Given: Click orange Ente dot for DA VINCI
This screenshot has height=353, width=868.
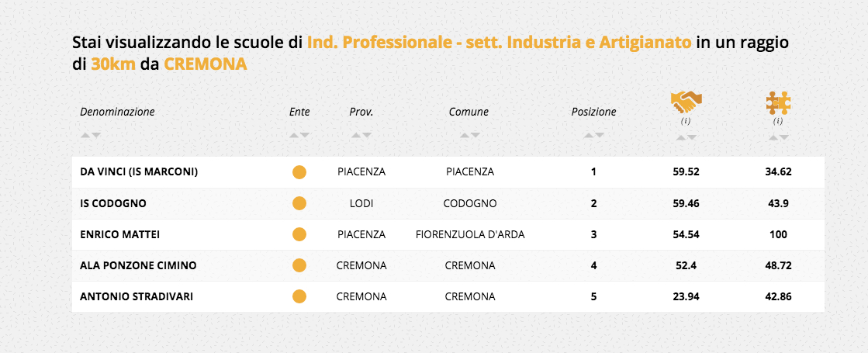Looking at the screenshot, I should pos(299,172).
